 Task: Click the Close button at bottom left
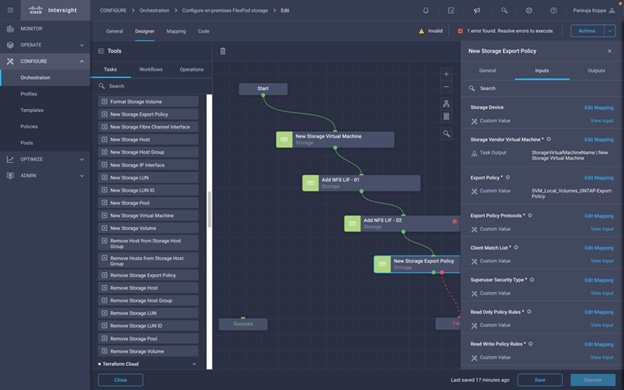point(121,380)
